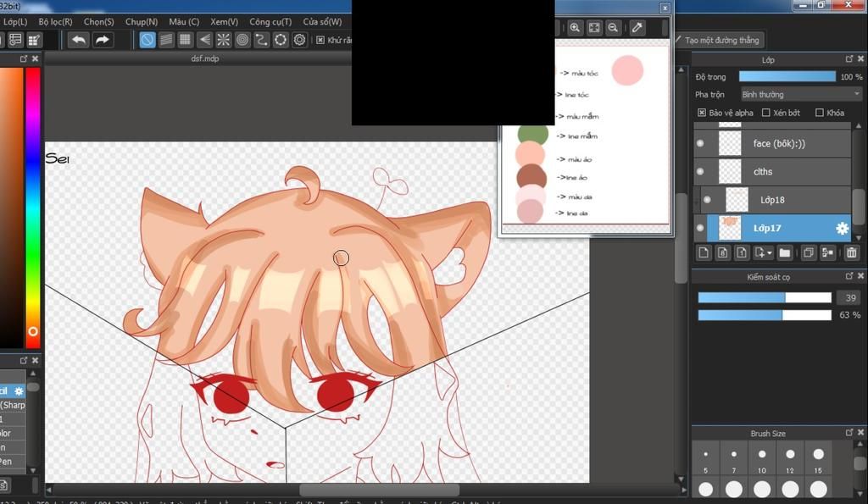Open the list-with-clock icon in toolbar
The image size is (868, 504).
(x=15, y=40)
